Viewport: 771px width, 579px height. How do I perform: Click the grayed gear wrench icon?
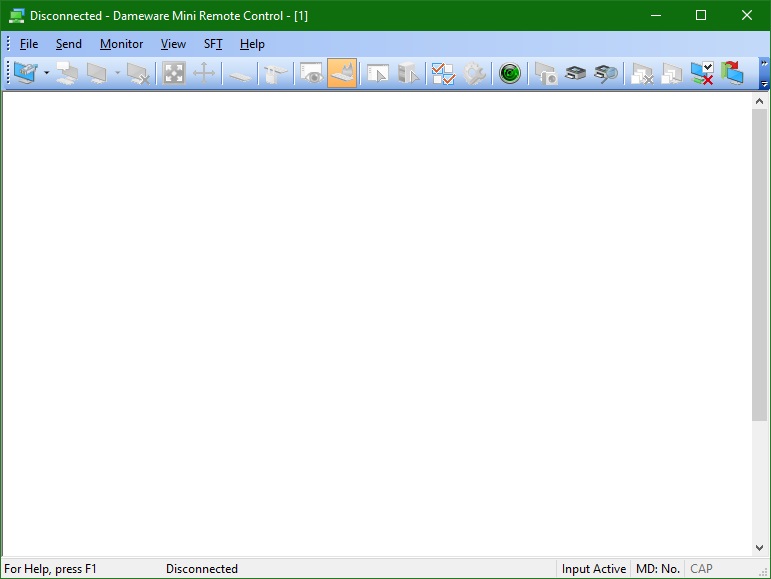(x=474, y=73)
